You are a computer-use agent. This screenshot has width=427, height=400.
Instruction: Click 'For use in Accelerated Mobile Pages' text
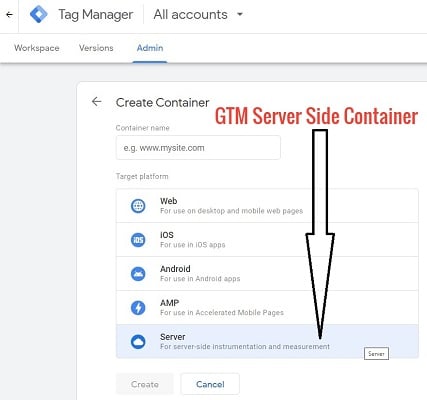[x=222, y=313]
